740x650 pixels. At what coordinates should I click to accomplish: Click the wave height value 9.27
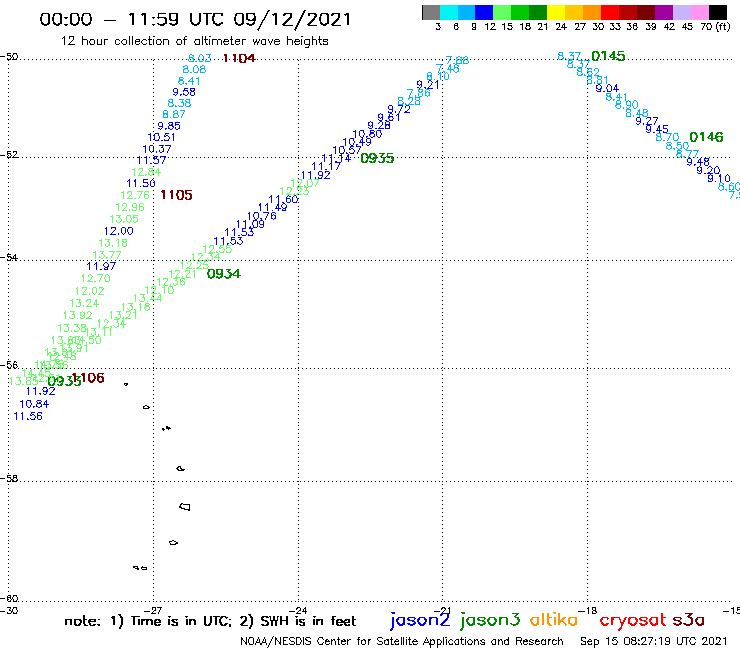coord(647,121)
